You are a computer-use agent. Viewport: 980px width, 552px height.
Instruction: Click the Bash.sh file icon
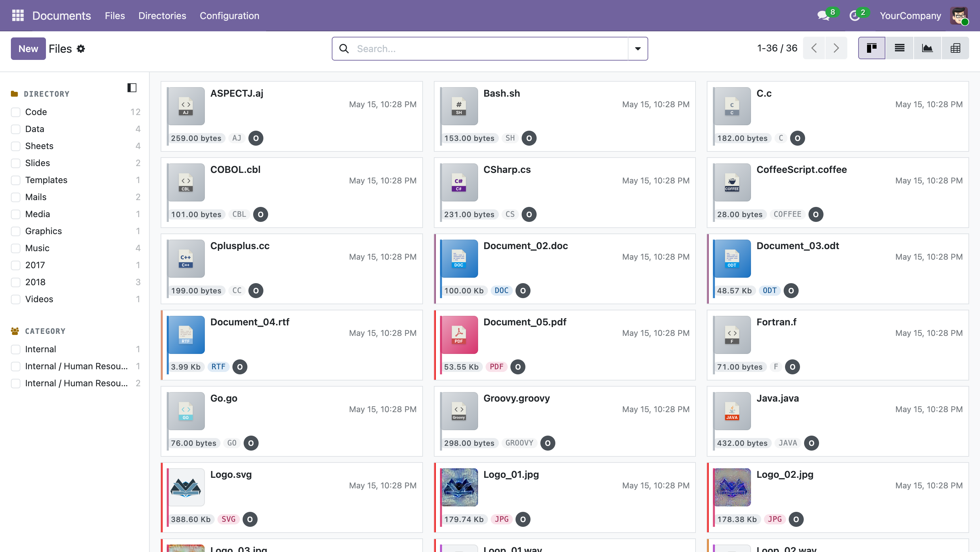coord(459,106)
